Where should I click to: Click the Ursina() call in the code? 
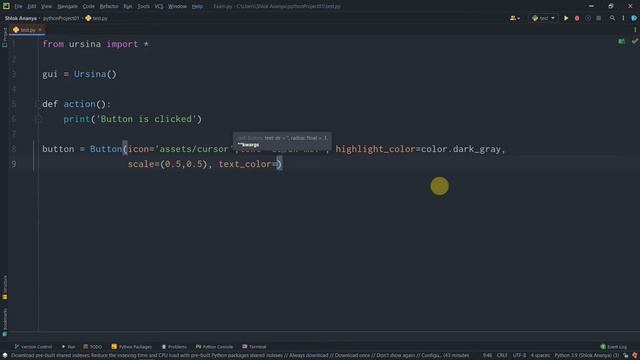(x=95, y=74)
